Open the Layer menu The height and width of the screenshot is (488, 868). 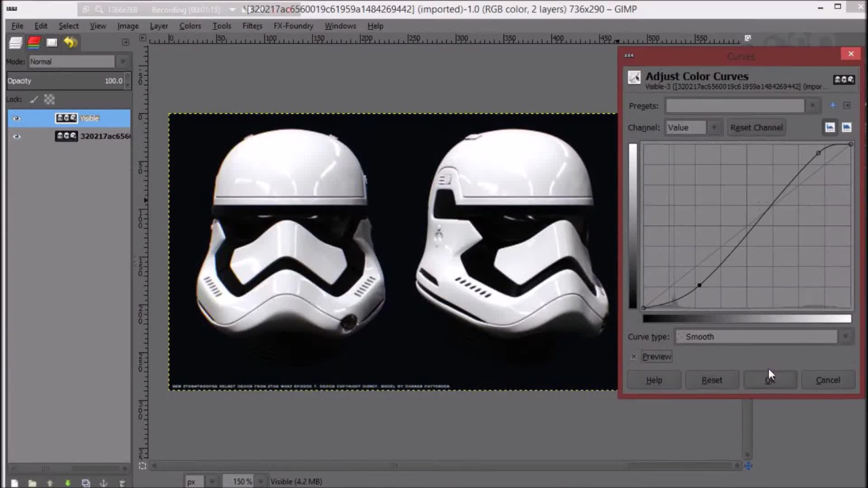[159, 26]
